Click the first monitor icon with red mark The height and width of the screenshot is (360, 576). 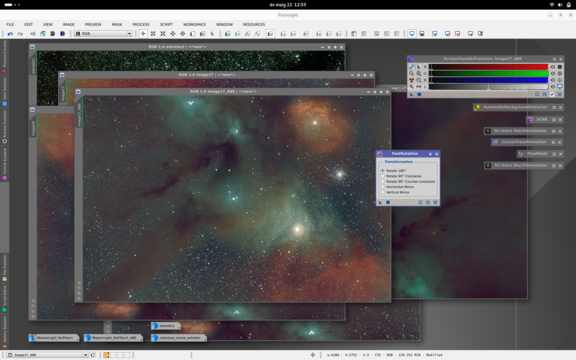pos(447,33)
